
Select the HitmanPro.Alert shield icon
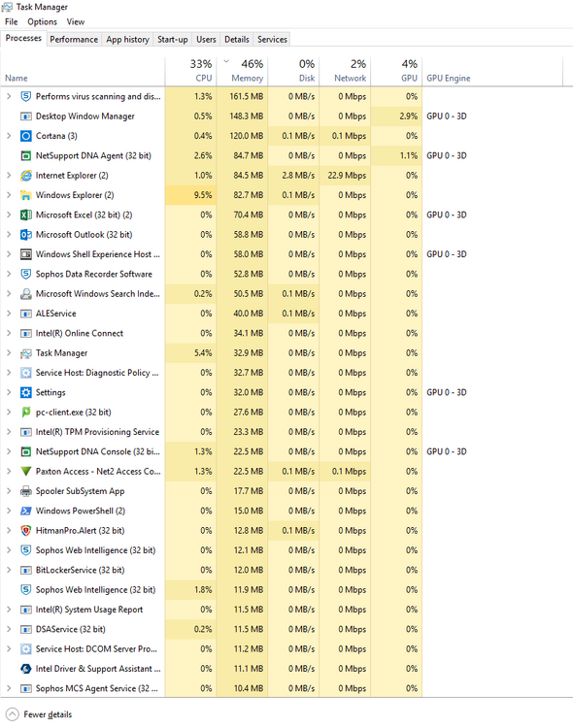(26, 531)
